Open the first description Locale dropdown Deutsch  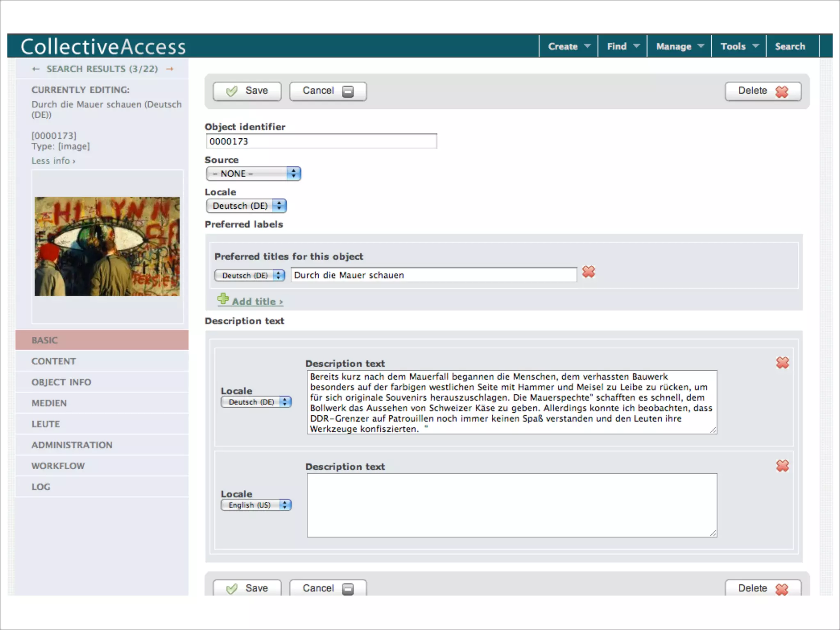coord(256,402)
